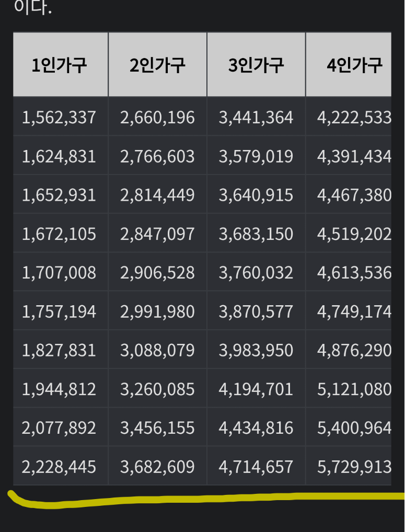Click the cell showing 4,714,657
This screenshot has width=405, height=532.
pyautogui.click(x=256, y=466)
